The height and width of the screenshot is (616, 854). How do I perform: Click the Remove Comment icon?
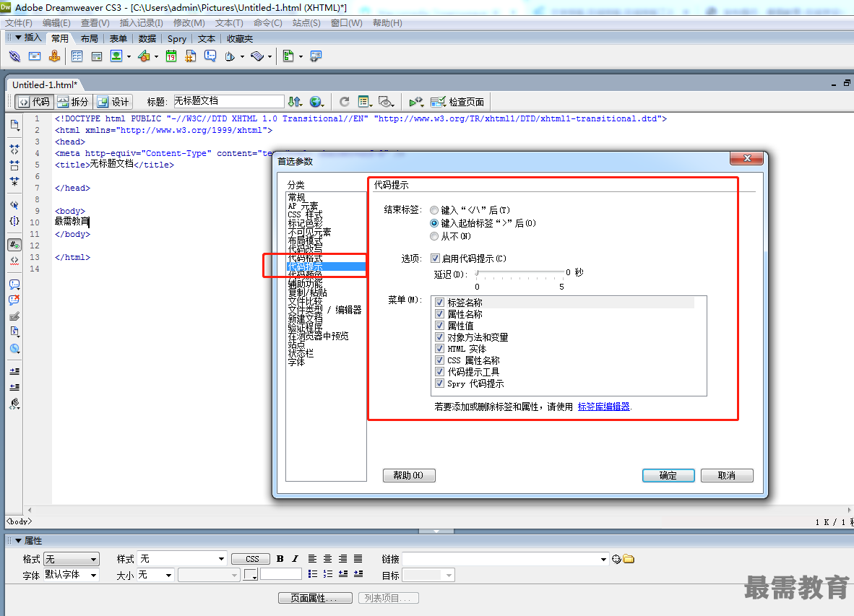(14, 300)
